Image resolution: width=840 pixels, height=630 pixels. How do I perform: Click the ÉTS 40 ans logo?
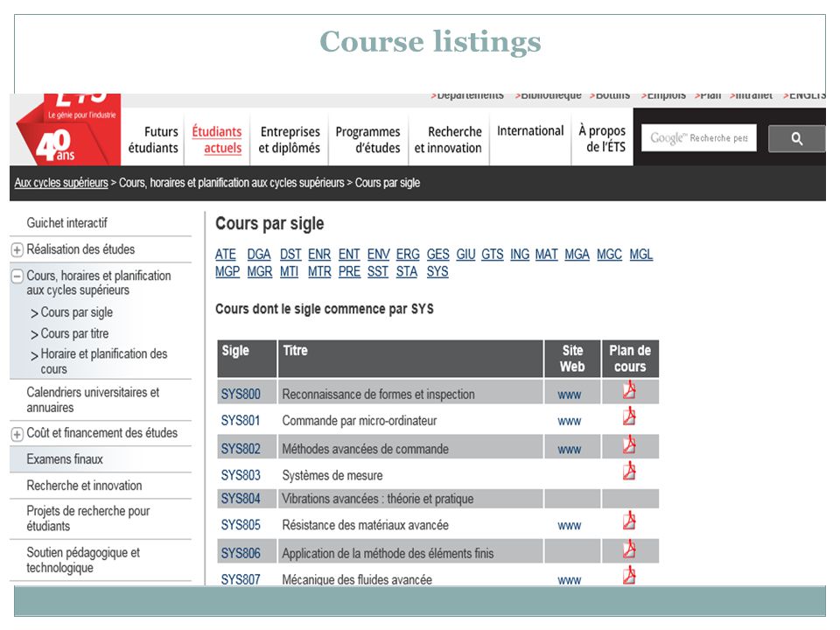[66, 129]
